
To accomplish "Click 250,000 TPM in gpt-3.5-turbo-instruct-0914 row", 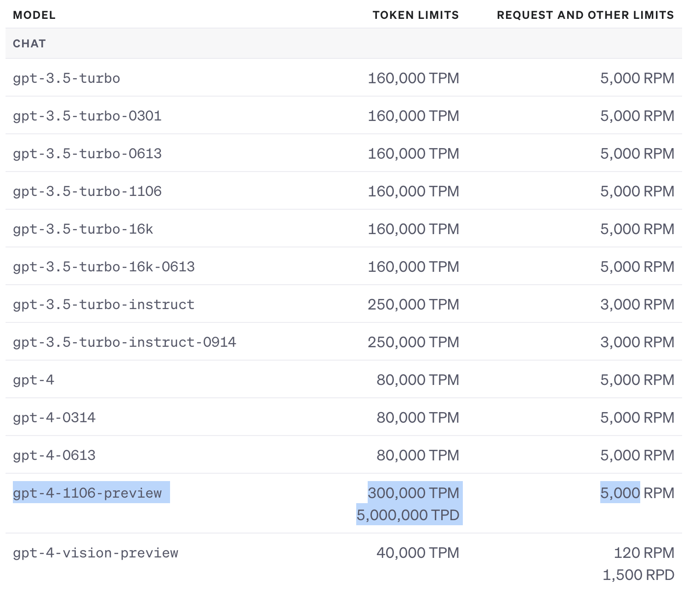I will [x=414, y=342].
